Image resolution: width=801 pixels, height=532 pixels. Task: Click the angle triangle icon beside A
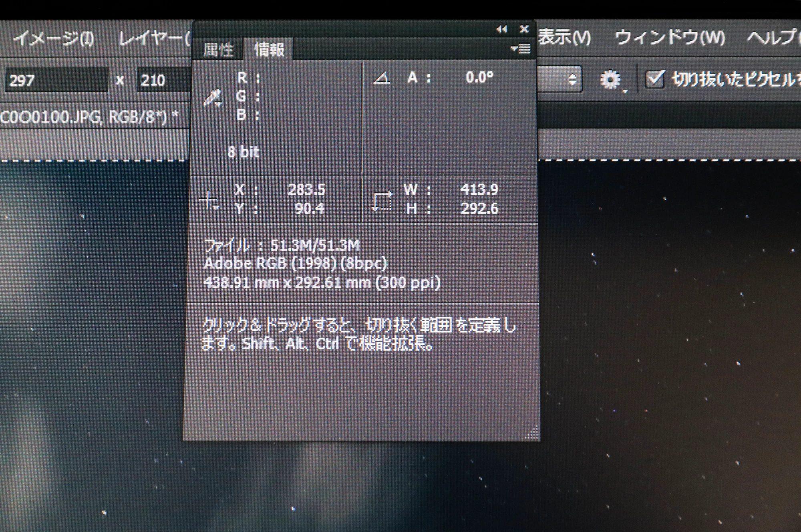(381, 78)
